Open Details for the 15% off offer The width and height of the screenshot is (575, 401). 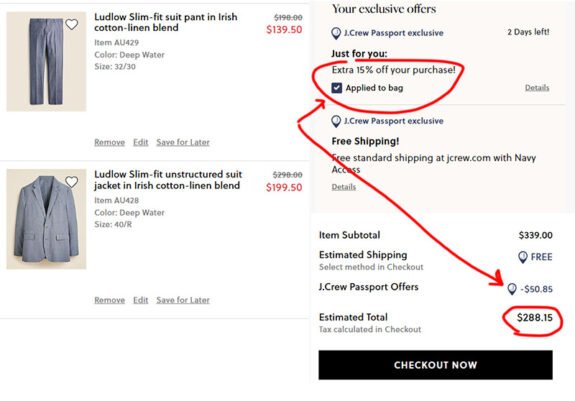pos(537,88)
